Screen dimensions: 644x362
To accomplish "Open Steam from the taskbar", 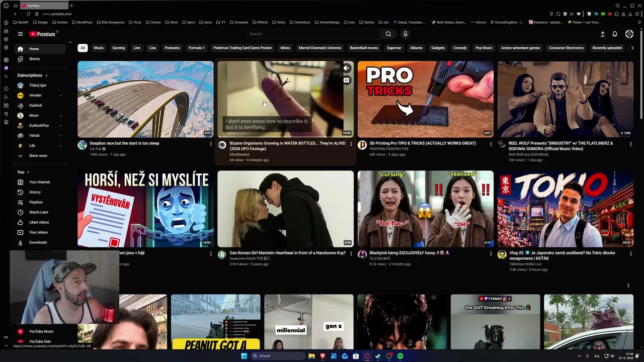I will pos(378,356).
